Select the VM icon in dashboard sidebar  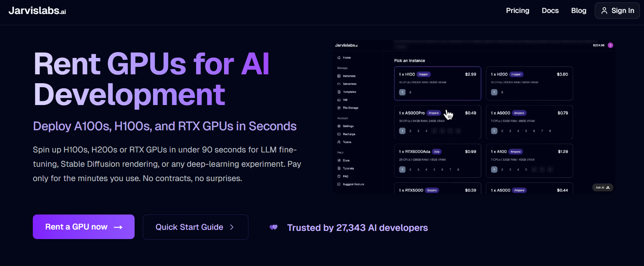point(339,100)
